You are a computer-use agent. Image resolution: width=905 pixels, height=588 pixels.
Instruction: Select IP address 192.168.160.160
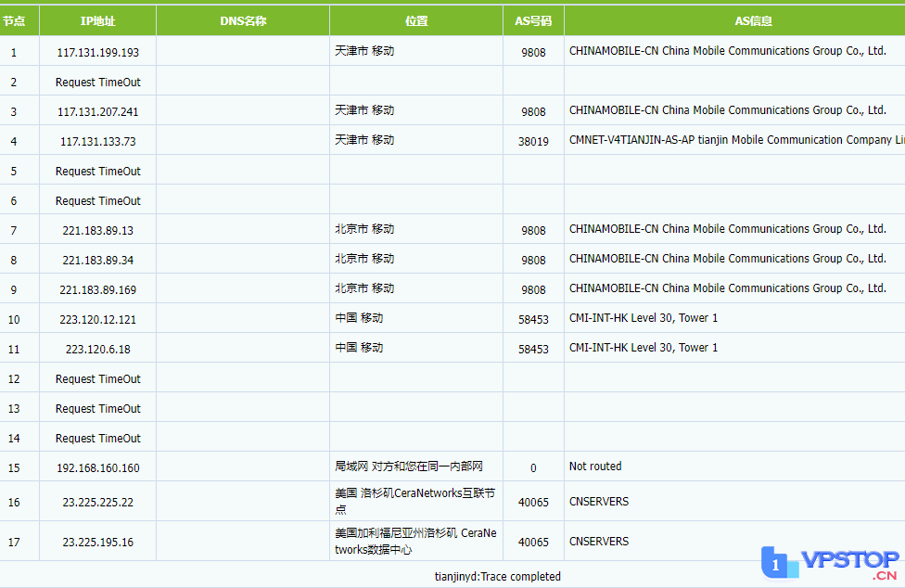pos(98,468)
